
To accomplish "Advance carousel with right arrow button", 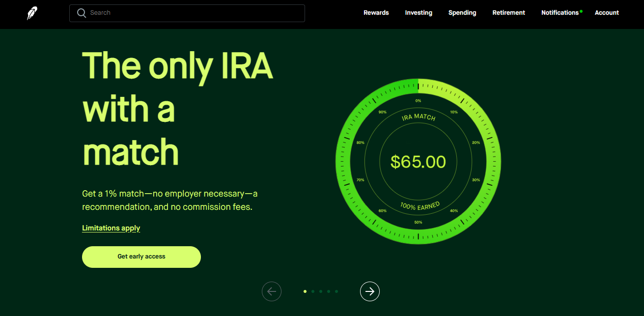I will point(370,291).
